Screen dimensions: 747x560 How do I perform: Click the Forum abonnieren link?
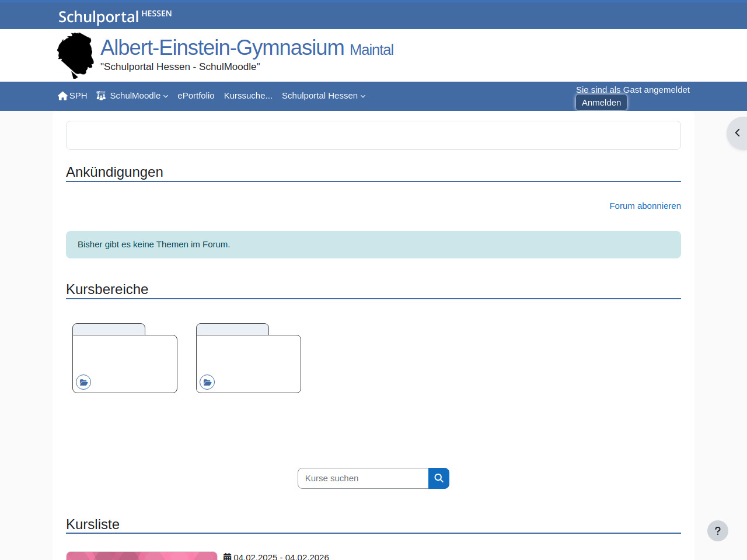click(645, 206)
